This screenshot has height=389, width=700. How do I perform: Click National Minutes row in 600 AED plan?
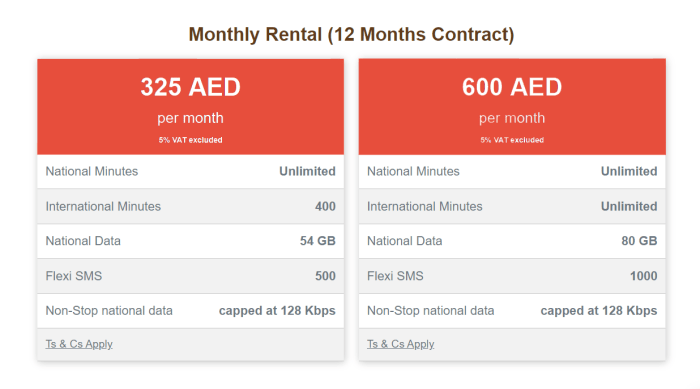pos(512,171)
